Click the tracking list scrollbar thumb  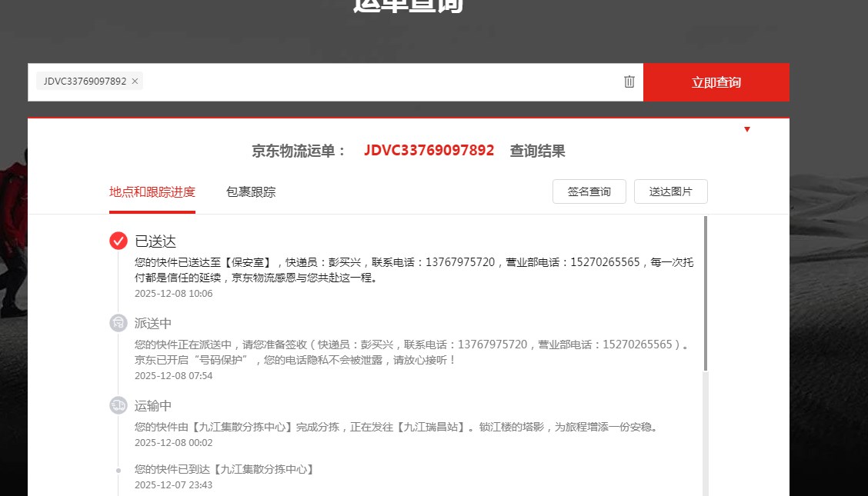(705, 292)
